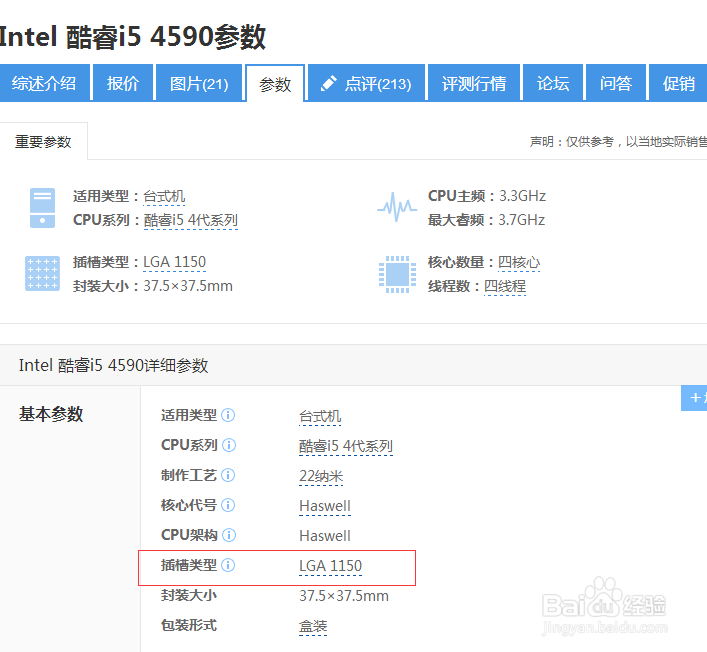Image resolution: width=707 pixels, height=652 pixels.
Task: Click the 基本参数 section heading
Action: click(x=51, y=414)
